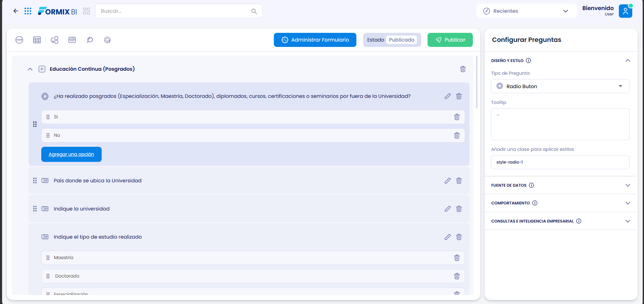Click the search magnifier icon in Buscar field
644x304 pixels.
coord(254,11)
